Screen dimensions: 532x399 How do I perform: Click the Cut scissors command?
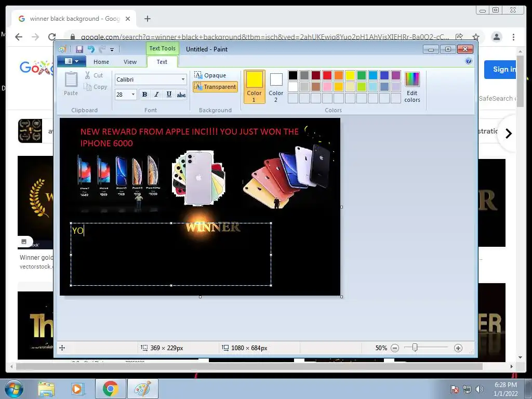point(94,75)
